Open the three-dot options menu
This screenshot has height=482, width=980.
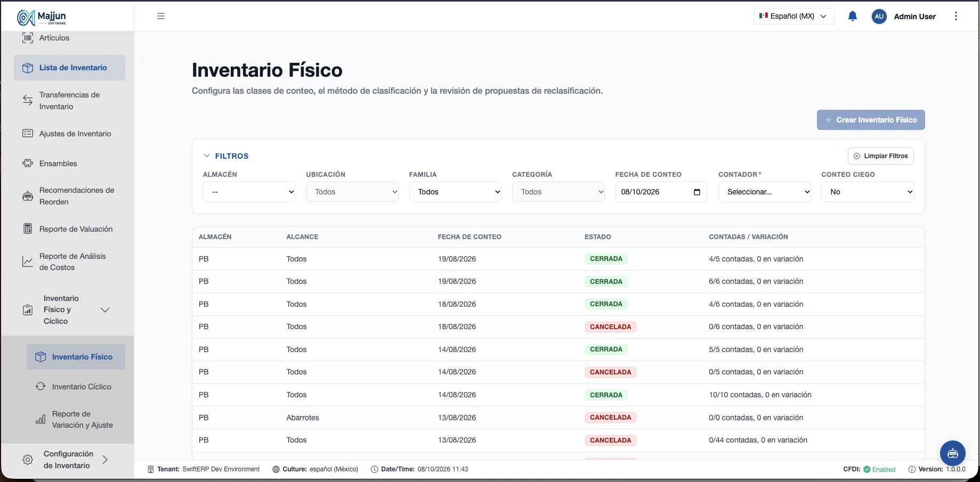[x=956, y=16]
